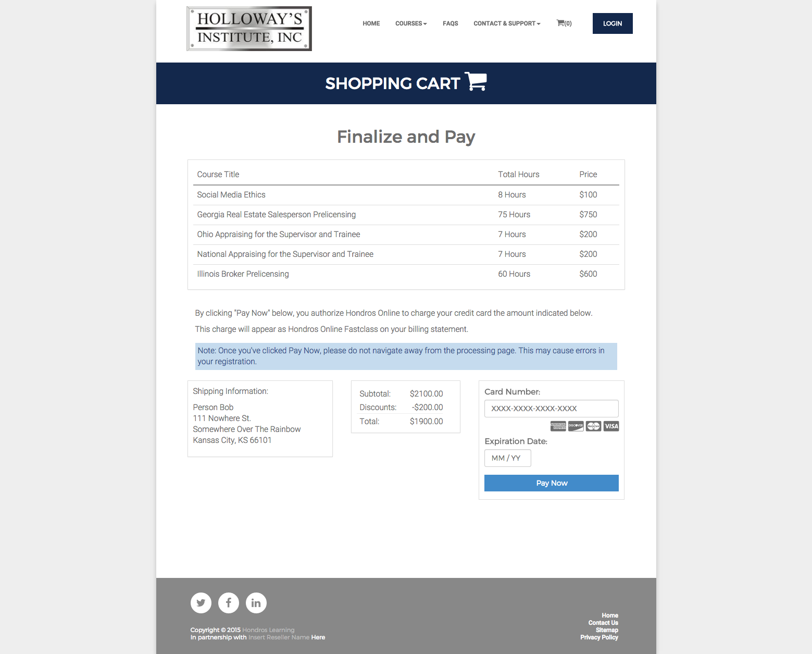The image size is (812, 654).
Task: Open the shopping cart icon in navbar
Action: (564, 23)
